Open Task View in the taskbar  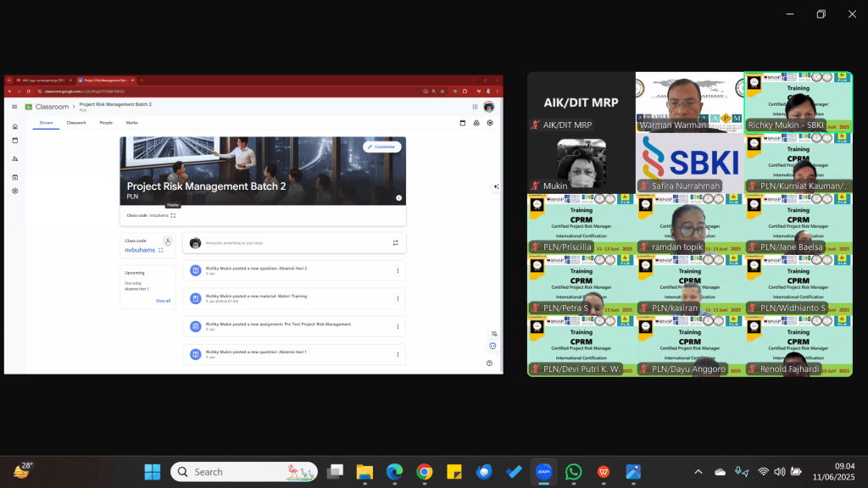point(335,471)
